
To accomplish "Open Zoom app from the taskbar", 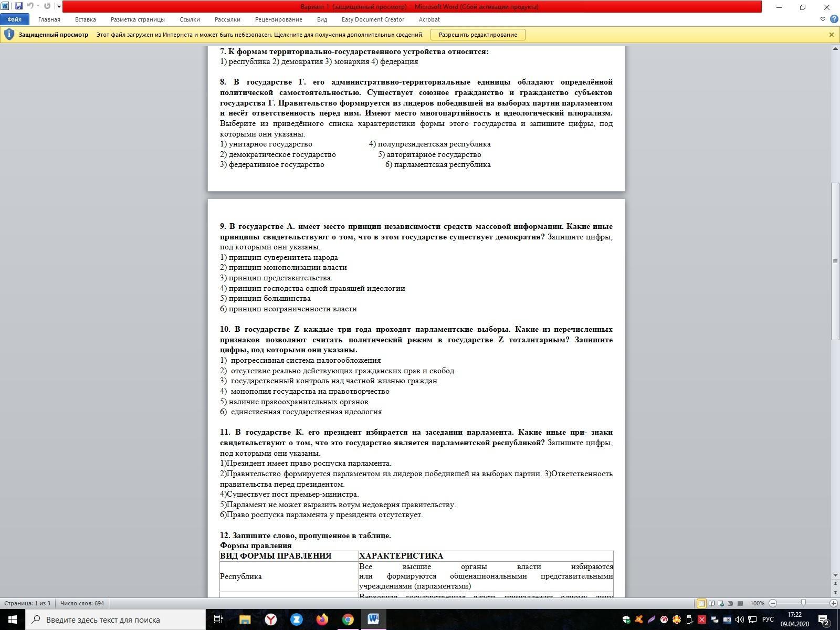I will point(296,619).
